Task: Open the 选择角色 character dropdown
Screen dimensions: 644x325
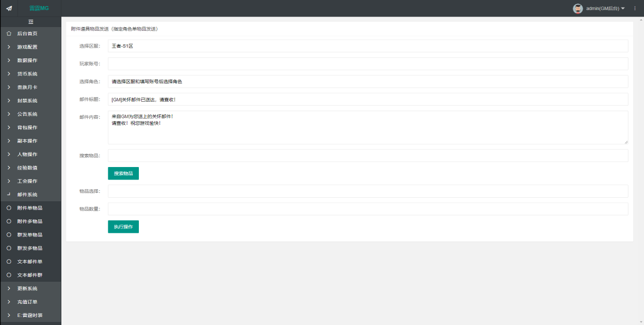Action: [368, 82]
